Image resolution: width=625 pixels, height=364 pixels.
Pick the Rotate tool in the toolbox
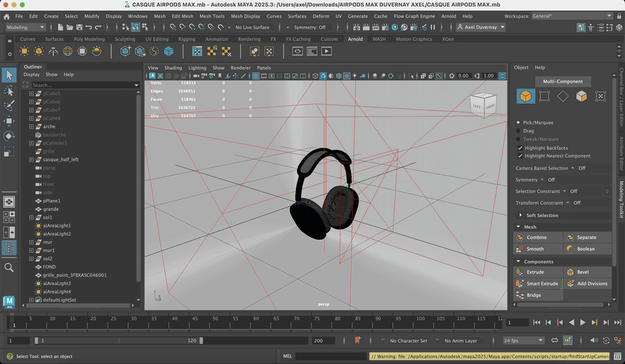9,136
